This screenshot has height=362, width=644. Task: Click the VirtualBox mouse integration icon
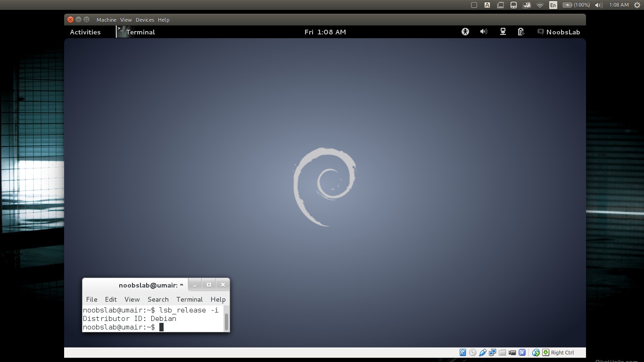coord(536,353)
